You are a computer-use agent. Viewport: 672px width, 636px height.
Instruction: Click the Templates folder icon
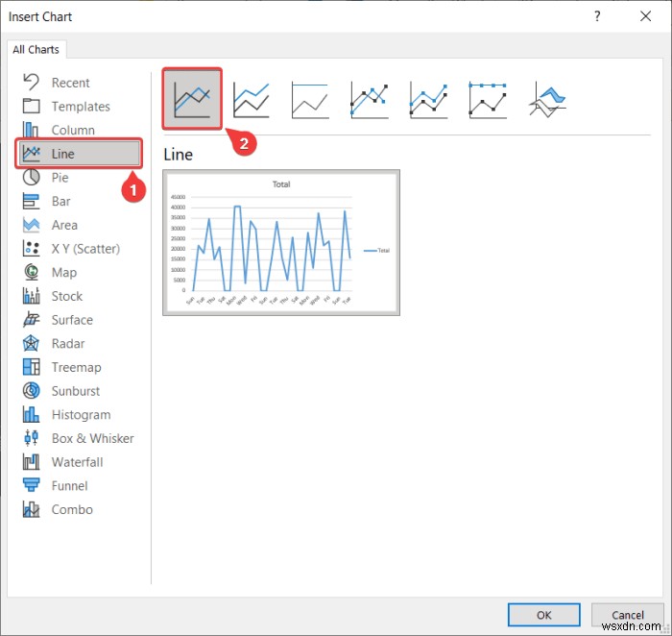(x=32, y=106)
